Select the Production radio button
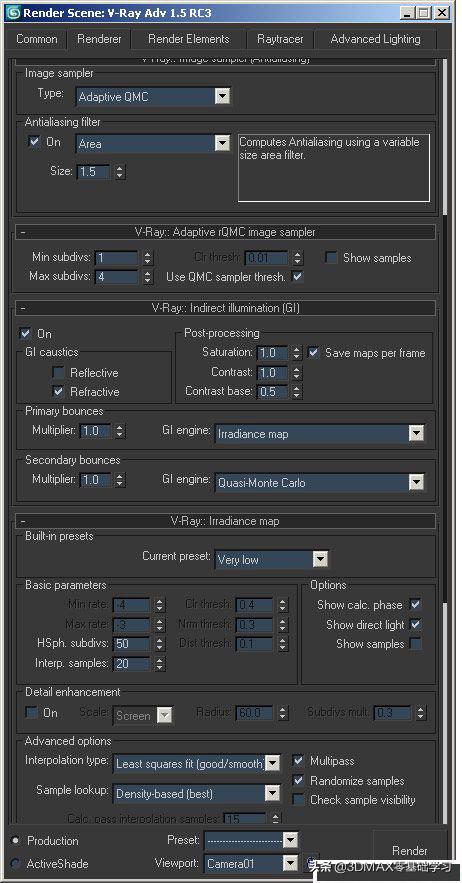The width and height of the screenshot is (462, 883). 15,840
